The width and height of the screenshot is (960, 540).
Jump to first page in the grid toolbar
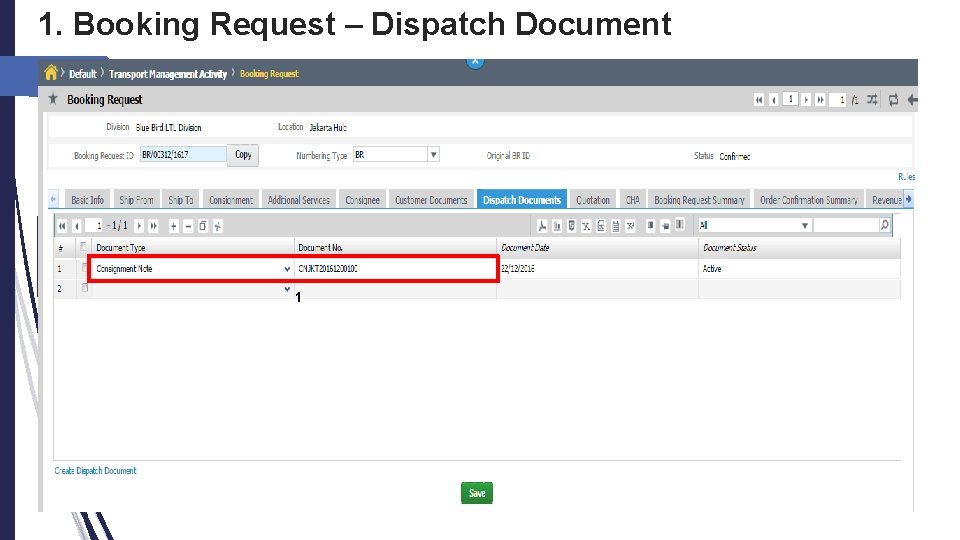[62, 226]
